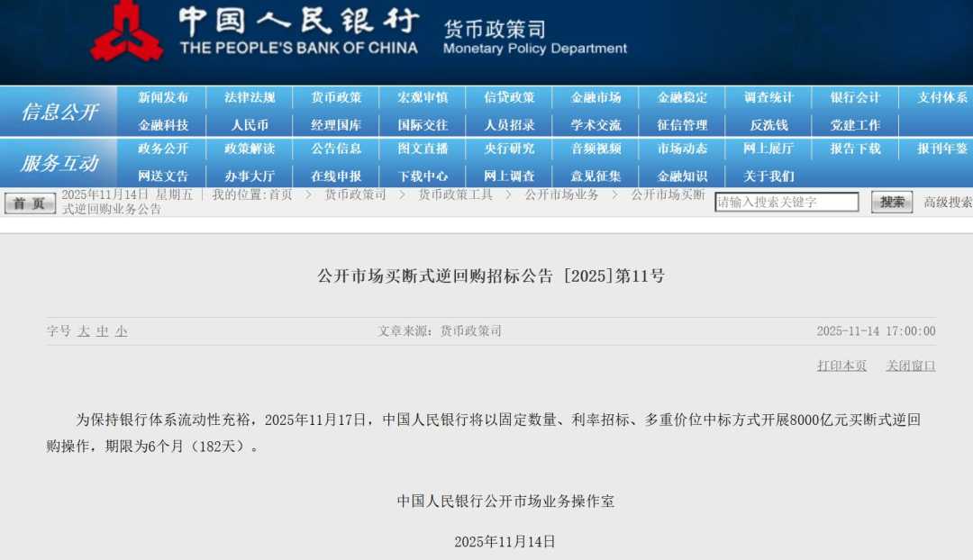Viewport: 973px width, 560px height.
Task: Open 政务公开 under 服务互动
Action: (x=162, y=149)
